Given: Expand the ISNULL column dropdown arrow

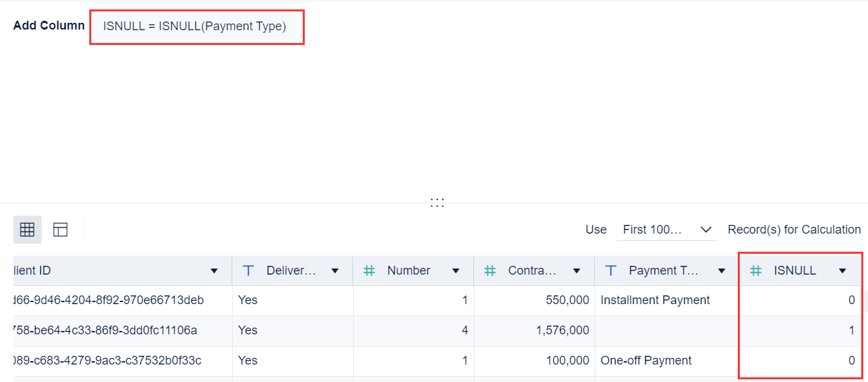Looking at the screenshot, I should pos(842,271).
